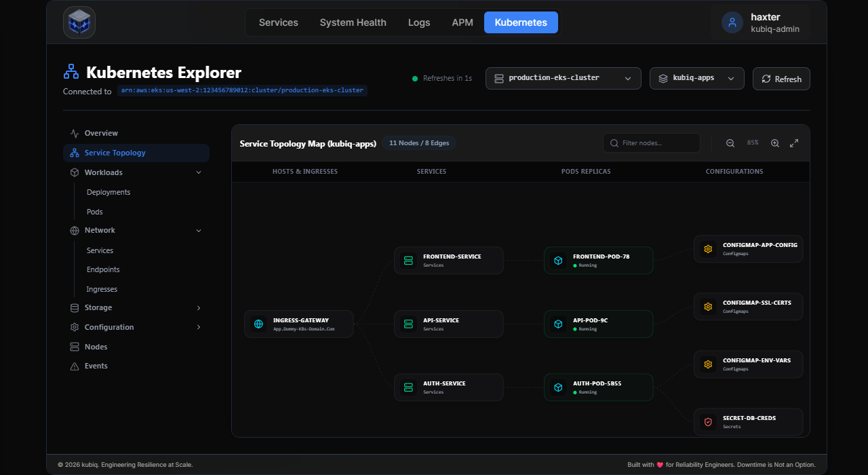Click the configmap-app-config gear icon

pyautogui.click(x=708, y=249)
